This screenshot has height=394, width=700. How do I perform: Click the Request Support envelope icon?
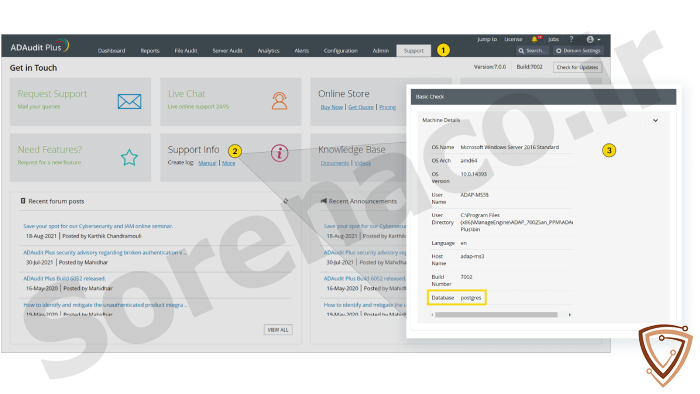tap(129, 102)
